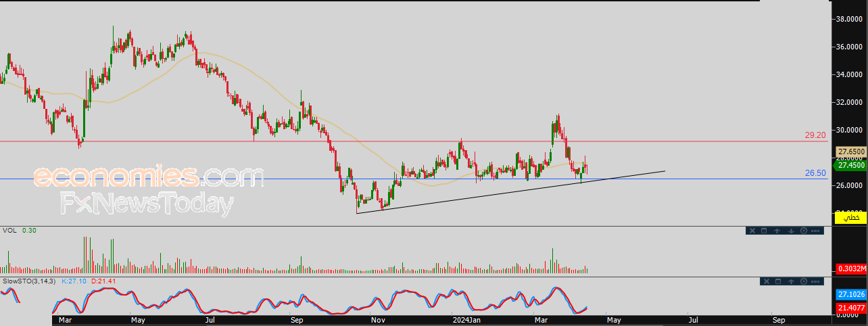Click the K:27.10 stochastic value
The image size is (868, 326).
click(x=73, y=281)
